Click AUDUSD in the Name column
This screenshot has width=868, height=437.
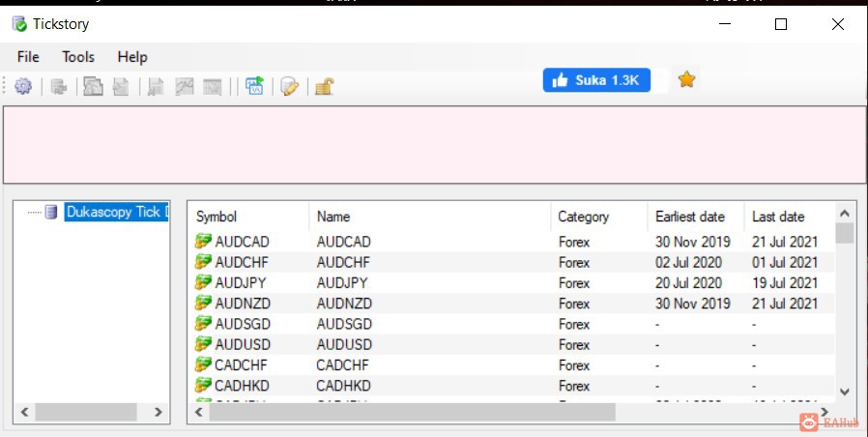point(344,344)
